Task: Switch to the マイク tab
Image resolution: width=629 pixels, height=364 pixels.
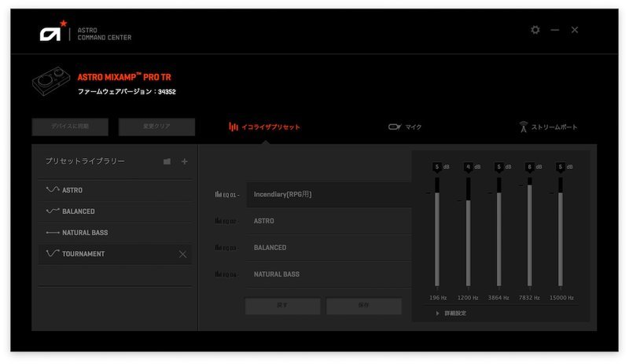Action: click(405, 127)
